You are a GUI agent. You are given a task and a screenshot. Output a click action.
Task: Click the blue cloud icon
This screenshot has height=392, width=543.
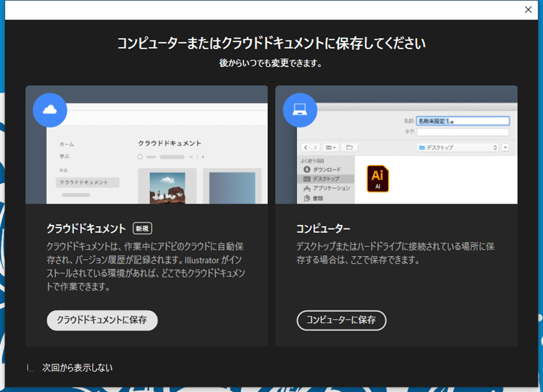(50, 110)
